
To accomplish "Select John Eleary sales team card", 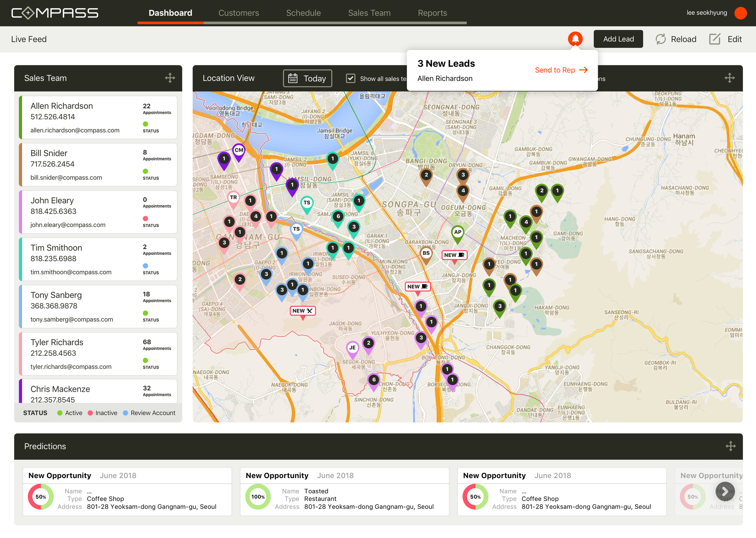I will point(98,212).
